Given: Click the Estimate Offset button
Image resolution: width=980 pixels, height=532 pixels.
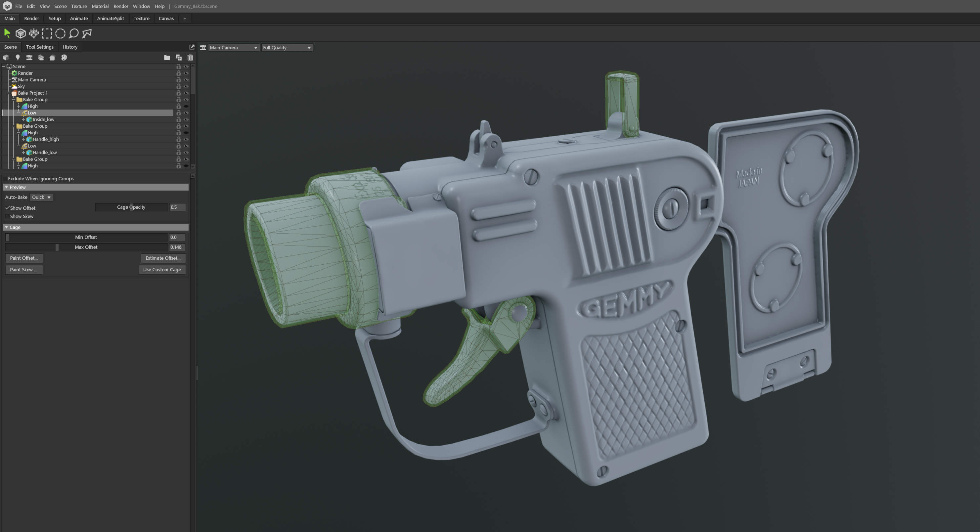Looking at the screenshot, I should (163, 258).
